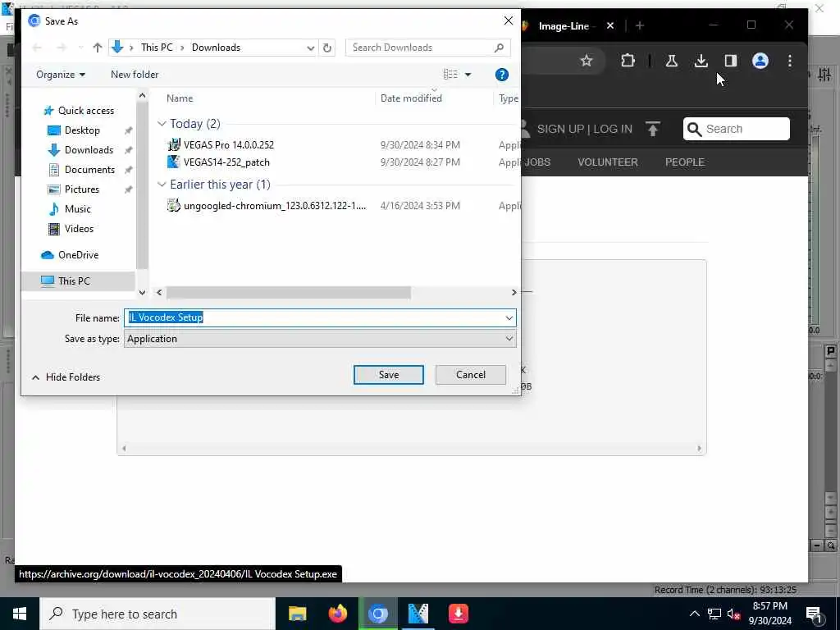Collapse the dialog with Hide Folders

(x=66, y=377)
